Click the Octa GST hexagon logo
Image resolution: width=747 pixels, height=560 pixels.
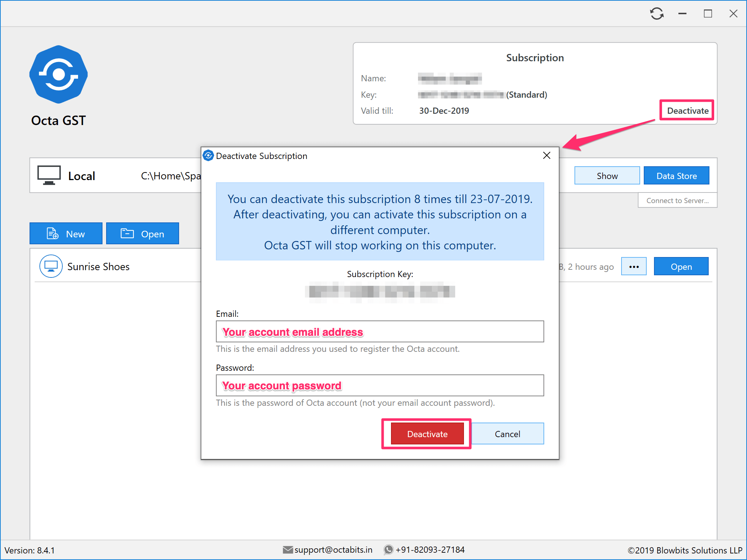point(58,74)
